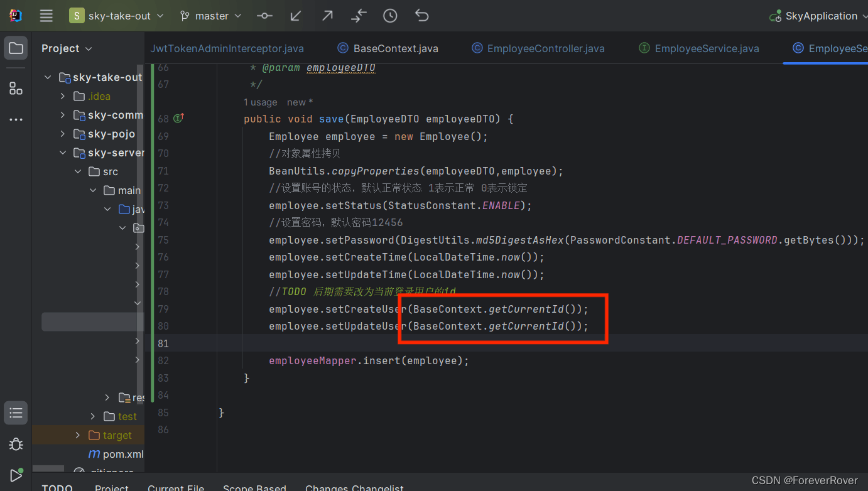
Task: Switch to Current File tab
Action: pyautogui.click(x=176, y=487)
